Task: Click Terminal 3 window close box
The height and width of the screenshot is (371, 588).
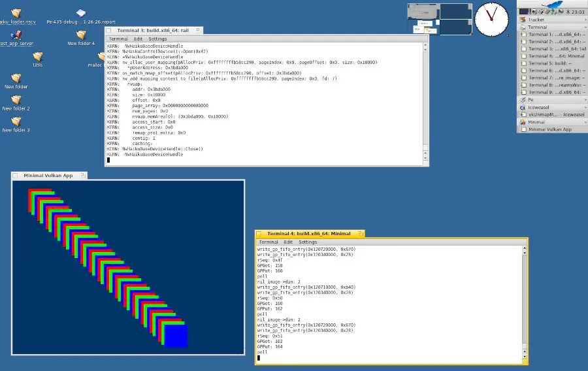Action: tap(108, 30)
